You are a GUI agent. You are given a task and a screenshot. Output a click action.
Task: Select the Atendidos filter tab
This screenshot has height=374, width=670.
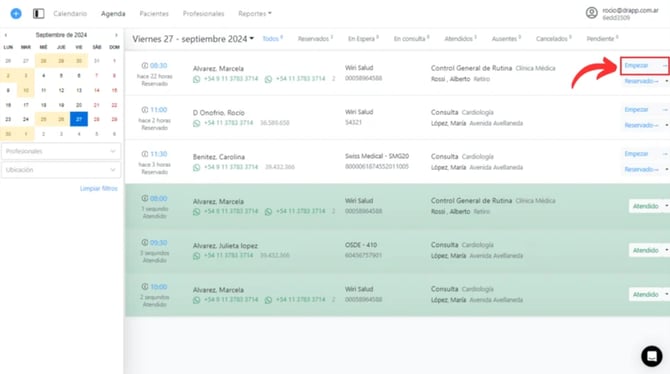(x=460, y=38)
